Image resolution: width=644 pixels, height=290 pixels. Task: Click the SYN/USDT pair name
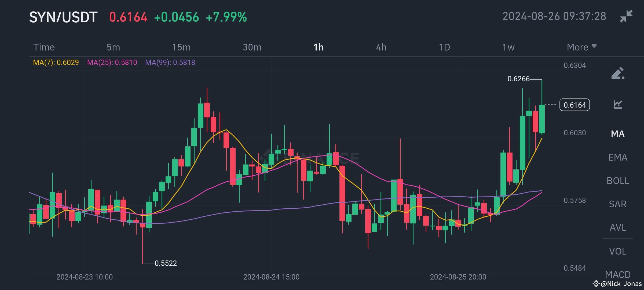click(x=64, y=17)
